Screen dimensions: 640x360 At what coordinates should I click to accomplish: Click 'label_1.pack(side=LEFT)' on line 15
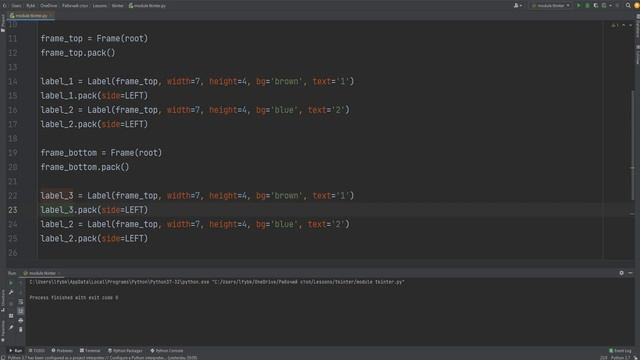click(94, 96)
